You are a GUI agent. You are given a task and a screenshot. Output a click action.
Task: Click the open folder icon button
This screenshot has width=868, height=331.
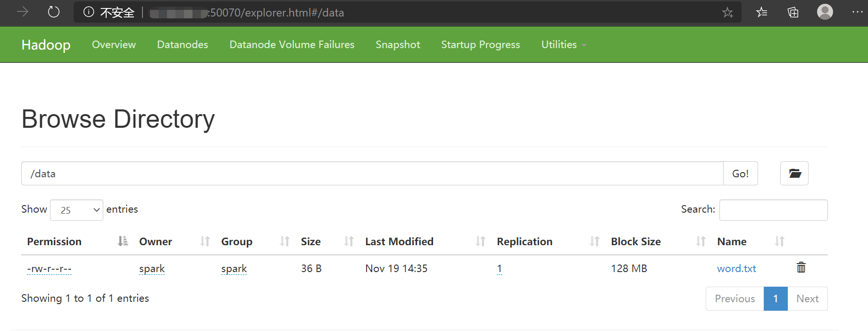pyautogui.click(x=794, y=174)
